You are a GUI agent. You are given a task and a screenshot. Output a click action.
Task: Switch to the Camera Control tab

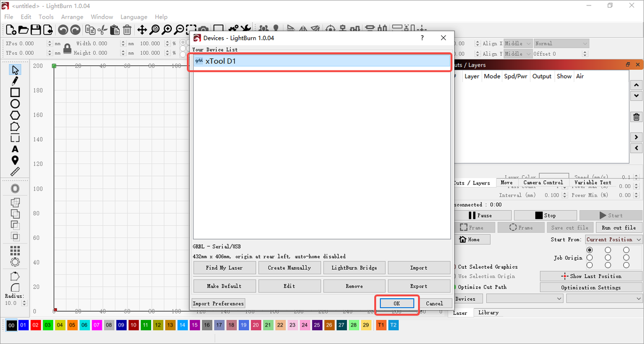point(543,183)
